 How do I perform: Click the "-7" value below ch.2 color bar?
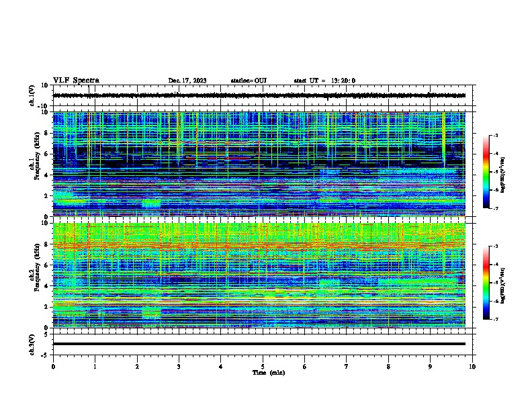tap(495, 319)
